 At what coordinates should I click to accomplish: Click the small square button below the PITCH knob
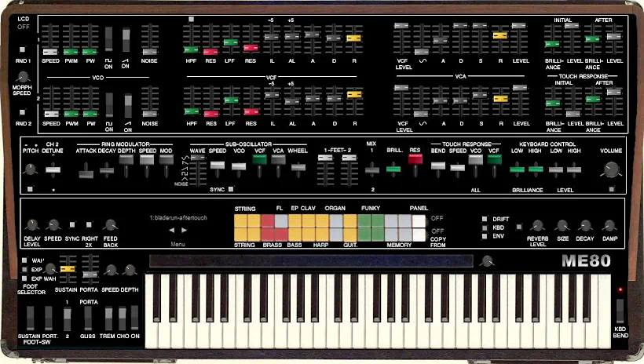pos(30,189)
